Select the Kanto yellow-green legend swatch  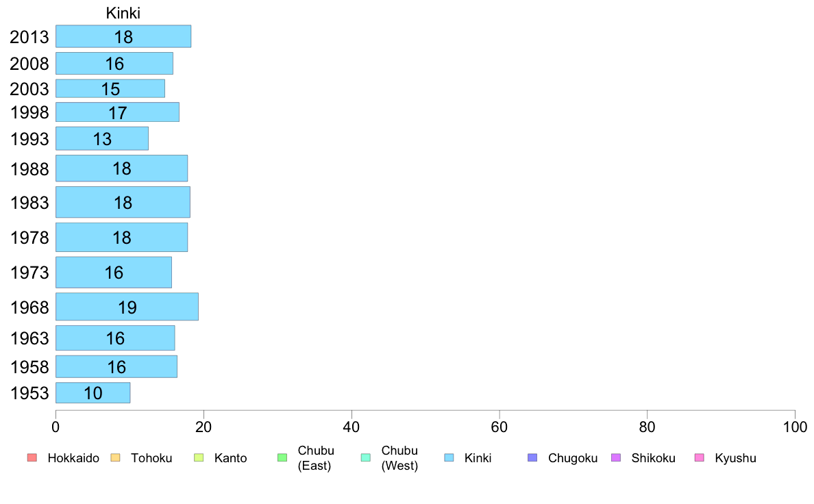pyautogui.click(x=198, y=457)
